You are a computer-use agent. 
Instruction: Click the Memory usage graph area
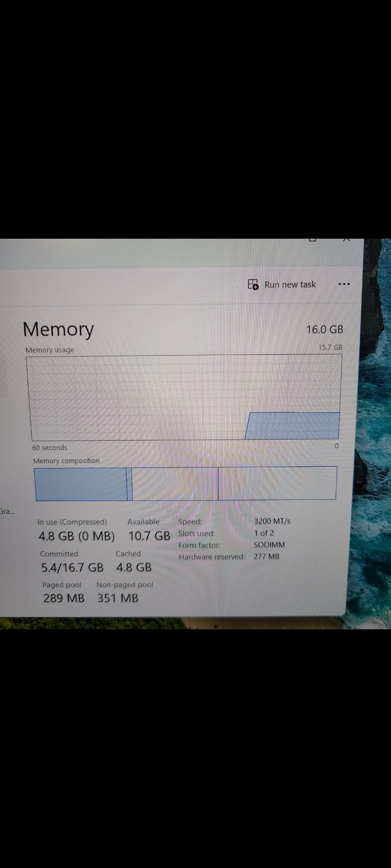pos(184,398)
